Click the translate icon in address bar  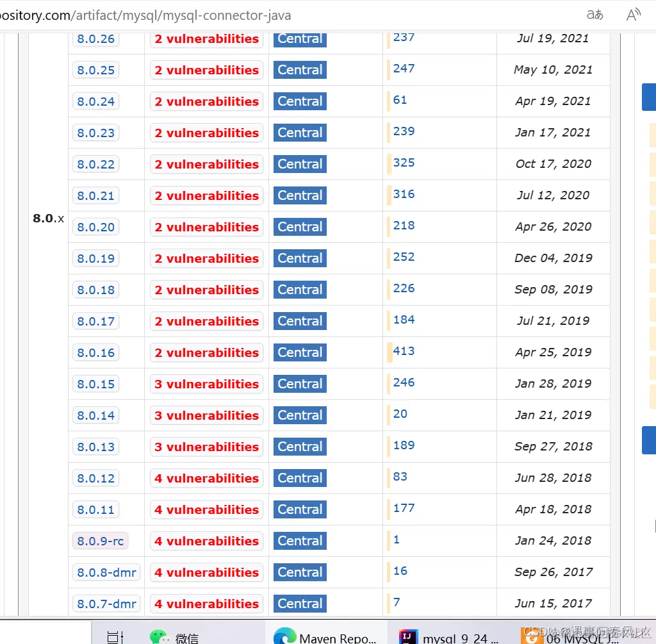594,15
